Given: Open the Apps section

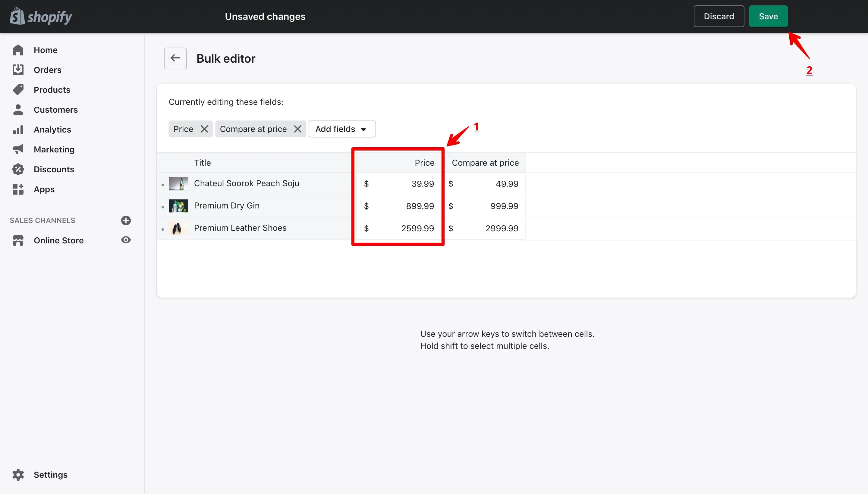Looking at the screenshot, I should tap(44, 189).
